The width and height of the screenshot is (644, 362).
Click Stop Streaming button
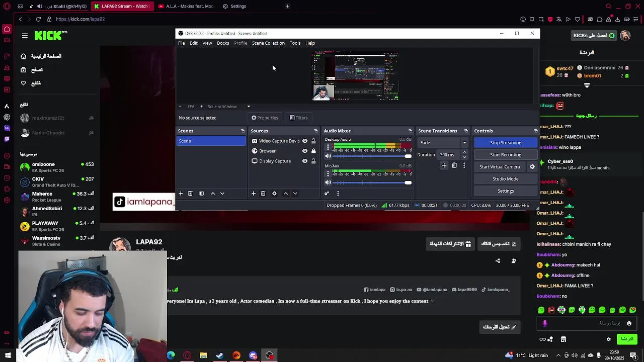[506, 143]
